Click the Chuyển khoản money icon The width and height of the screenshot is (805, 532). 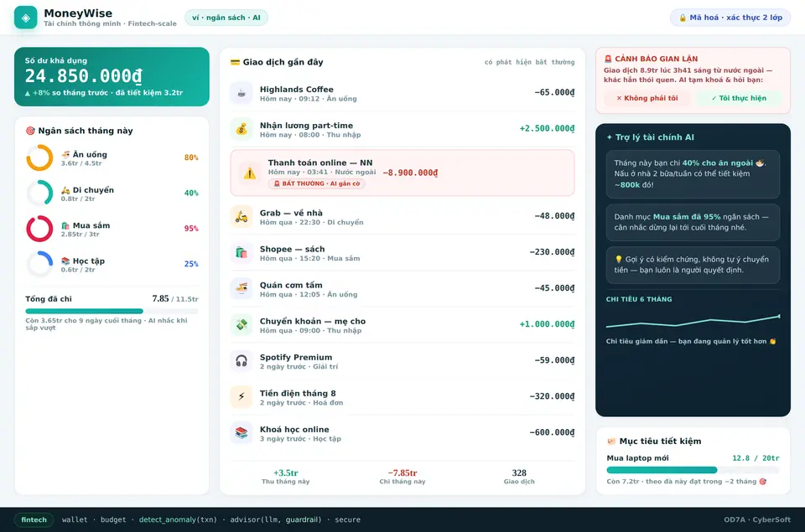pyautogui.click(x=241, y=325)
